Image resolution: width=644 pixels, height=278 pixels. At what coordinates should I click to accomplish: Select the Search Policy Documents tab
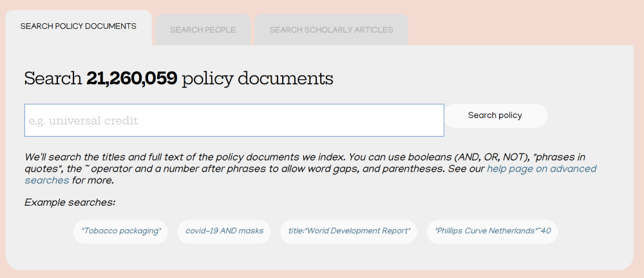tap(79, 26)
